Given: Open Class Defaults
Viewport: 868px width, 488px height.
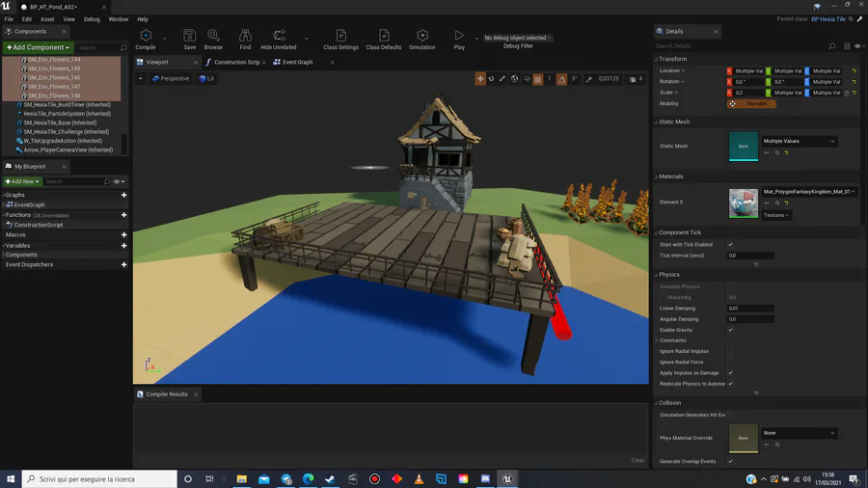Looking at the screenshot, I should click(x=384, y=40).
